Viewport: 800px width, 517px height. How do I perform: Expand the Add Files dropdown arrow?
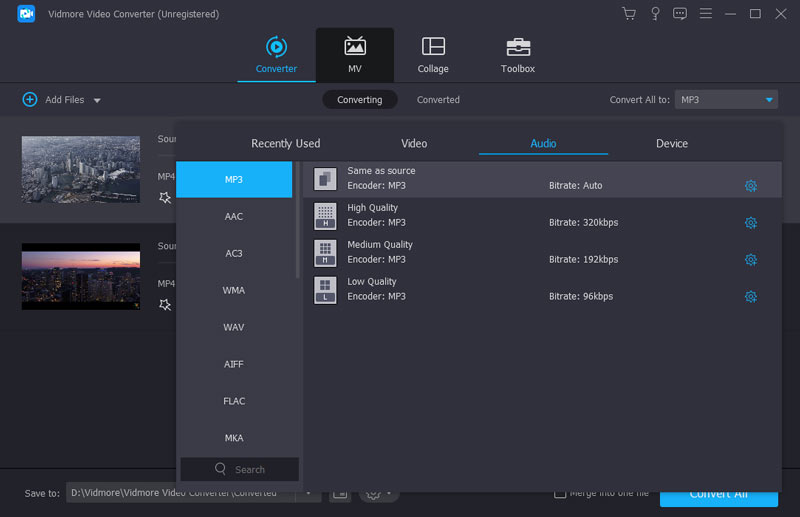[x=97, y=101]
